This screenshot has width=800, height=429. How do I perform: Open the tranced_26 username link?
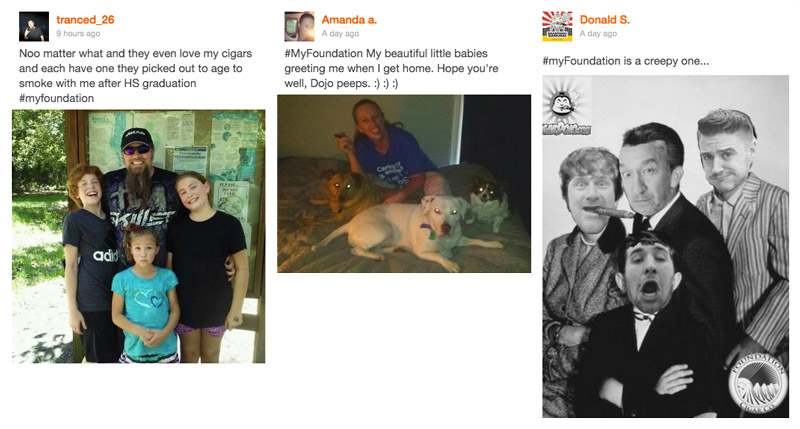[85, 20]
